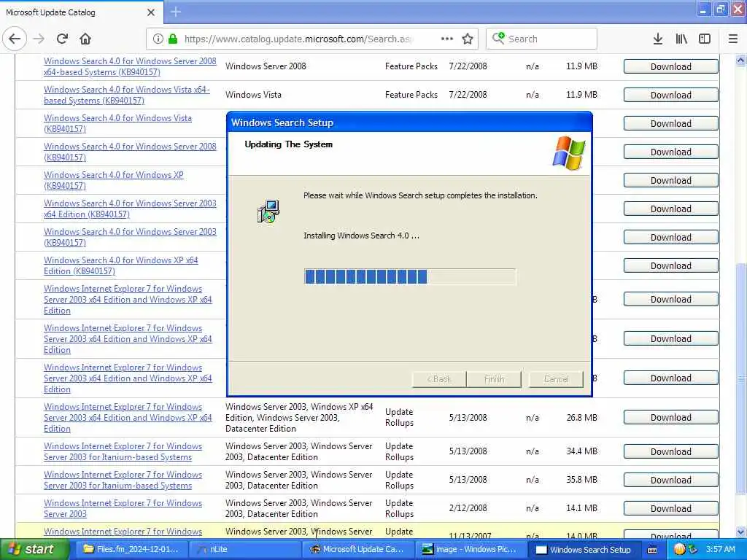Open the browser hamburger menu
This screenshot has height=560, width=747.
[733, 39]
